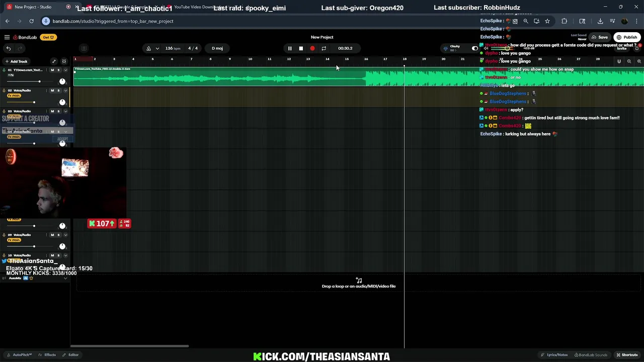Open the automation tool icon beside Add Track
644x362 pixels.
tap(54, 61)
